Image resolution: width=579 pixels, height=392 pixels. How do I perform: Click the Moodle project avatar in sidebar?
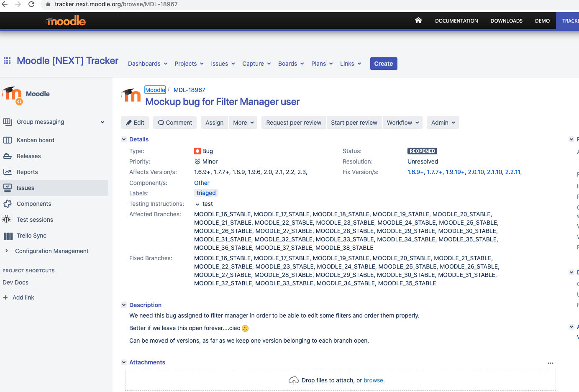pyautogui.click(x=12, y=95)
